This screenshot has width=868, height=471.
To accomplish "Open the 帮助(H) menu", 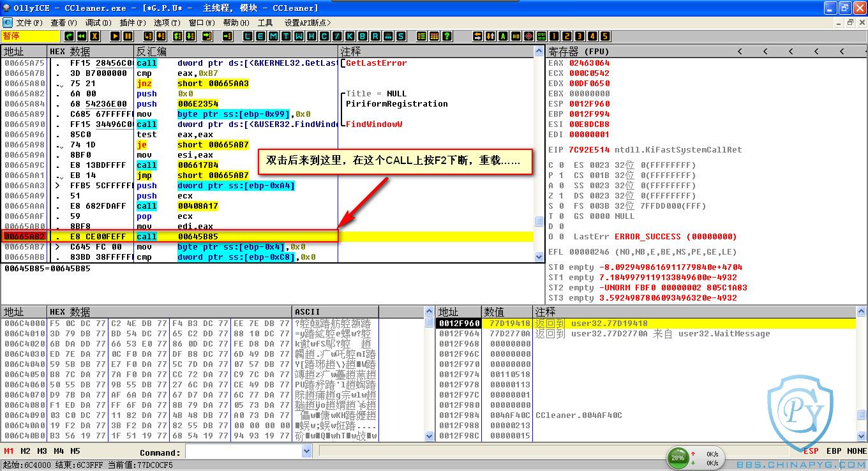I will tap(236, 22).
